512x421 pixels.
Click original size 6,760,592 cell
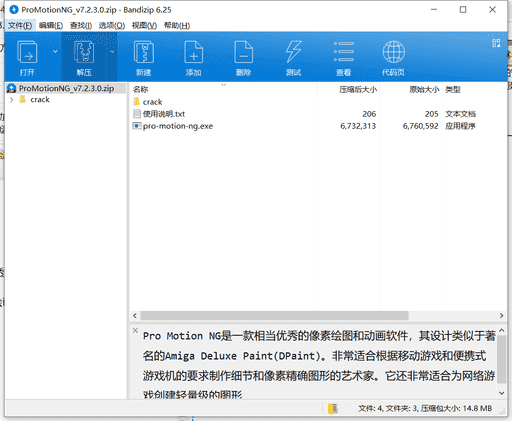(x=420, y=126)
